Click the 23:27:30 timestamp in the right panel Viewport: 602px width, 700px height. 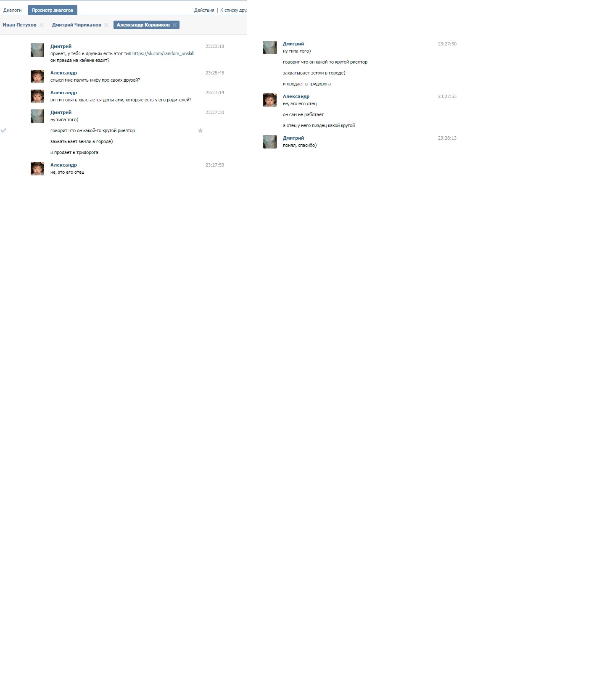point(447,44)
